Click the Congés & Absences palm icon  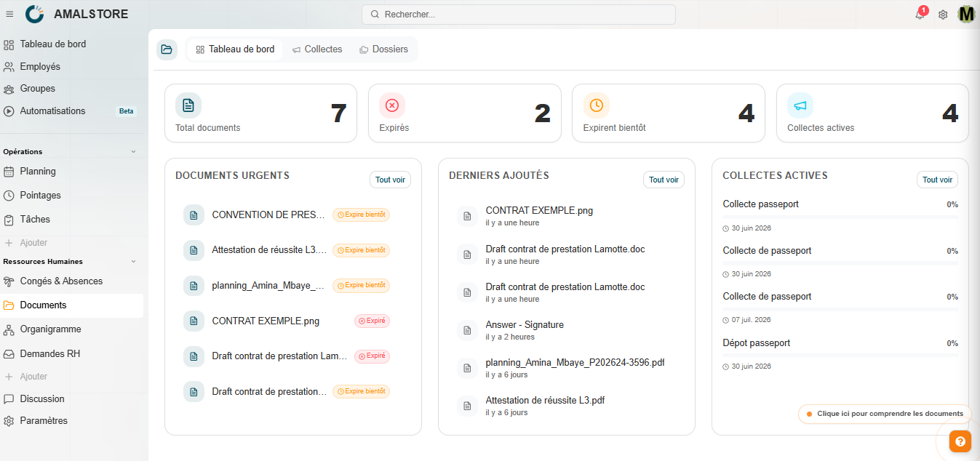[9, 281]
